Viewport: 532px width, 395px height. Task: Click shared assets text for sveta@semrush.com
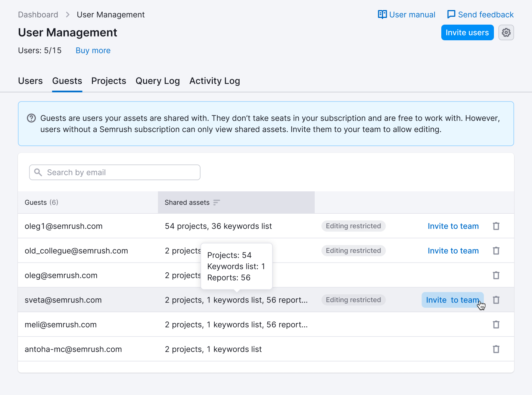coord(236,300)
